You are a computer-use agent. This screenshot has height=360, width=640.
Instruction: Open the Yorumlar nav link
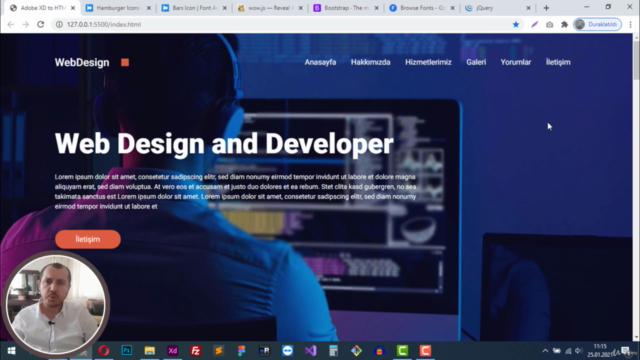click(516, 62)
